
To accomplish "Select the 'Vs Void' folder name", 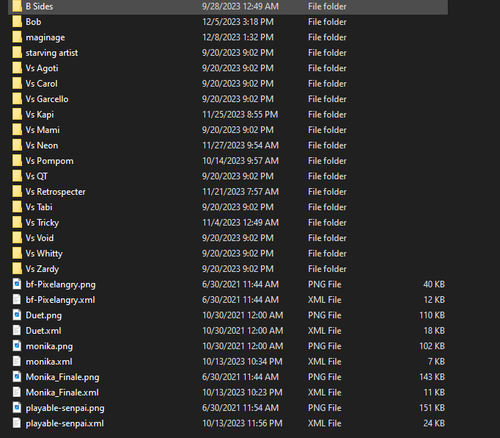I will [x=40, y=238].
